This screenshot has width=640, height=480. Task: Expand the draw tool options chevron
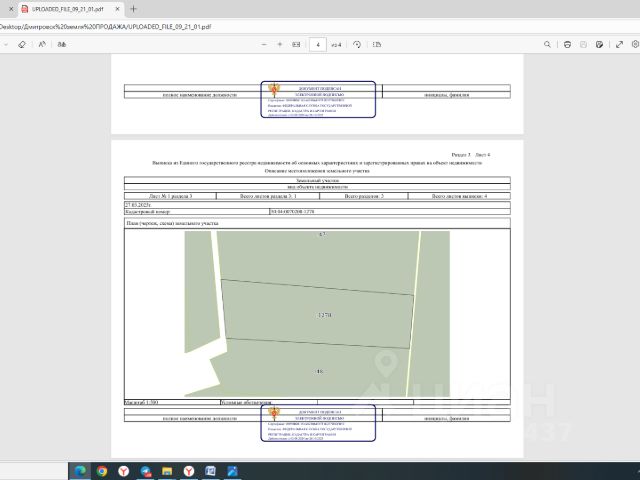pyautogui.click(x=6, y=44)
